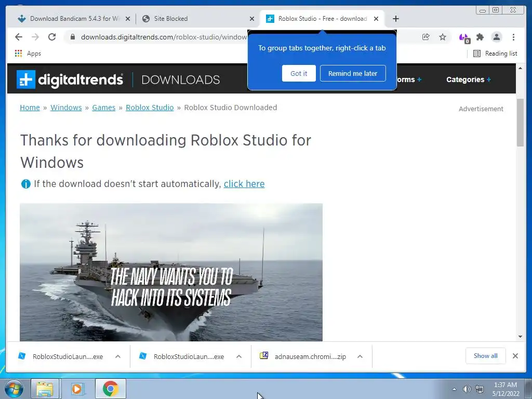
Task: Click Chrome taskbar icon
Action: [110, 389]
